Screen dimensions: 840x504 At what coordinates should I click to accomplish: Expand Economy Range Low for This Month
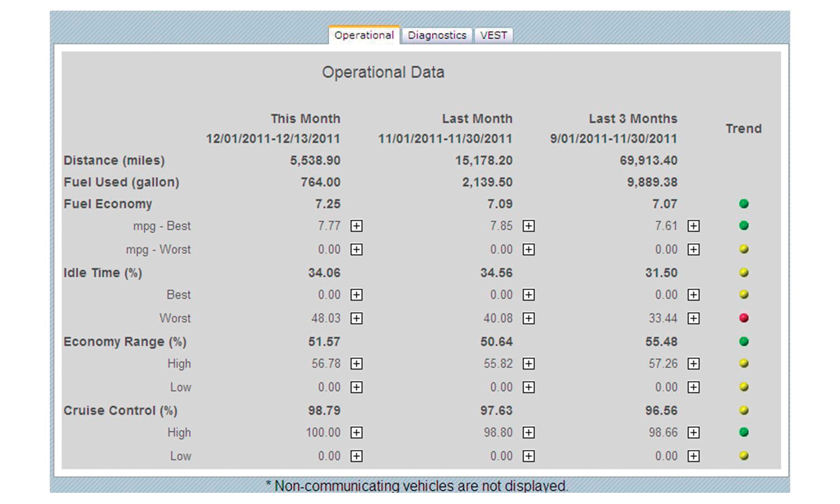click(x=356, y=387)
